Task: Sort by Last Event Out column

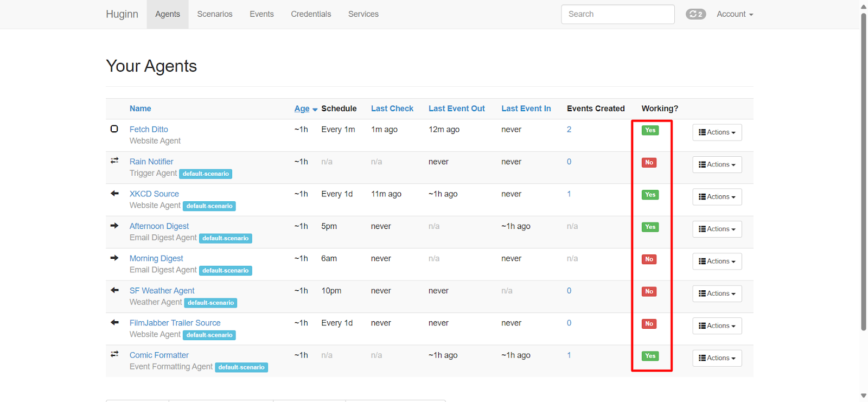Action: tap(457, 109)
